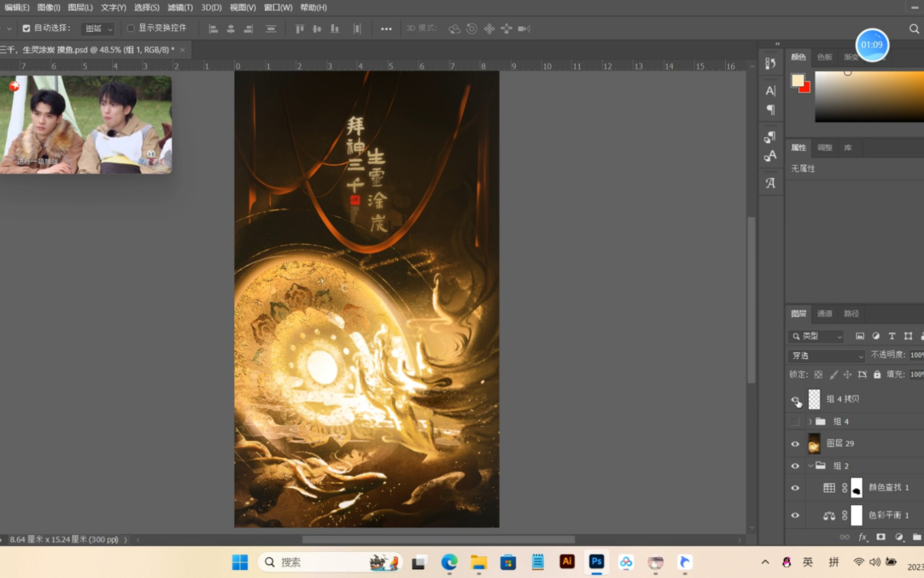This screenshot has width=924, height=578.
Task: Hide the 组 2 group
Action: coord(796,466)
